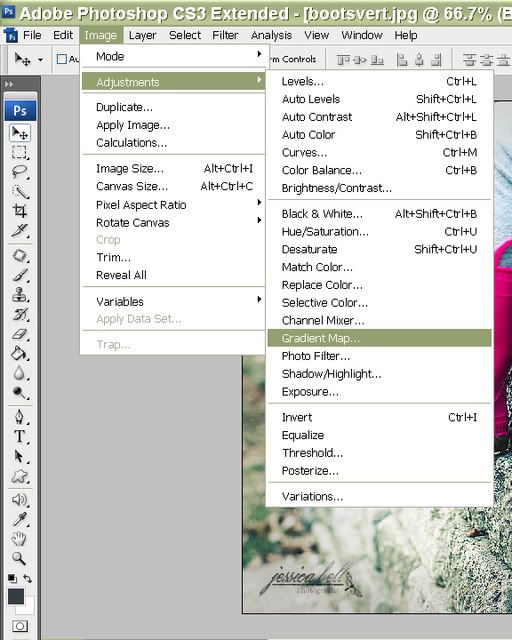Click the Ps logo atop the toolbox
Viewport: 512px width, 640px height.
tap(20, 111)
